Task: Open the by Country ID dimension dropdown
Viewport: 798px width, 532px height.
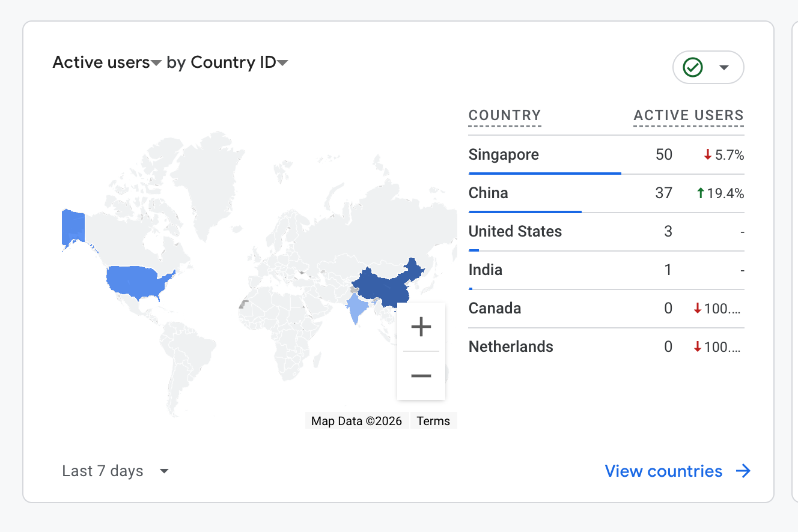Action: pos(283,62)
